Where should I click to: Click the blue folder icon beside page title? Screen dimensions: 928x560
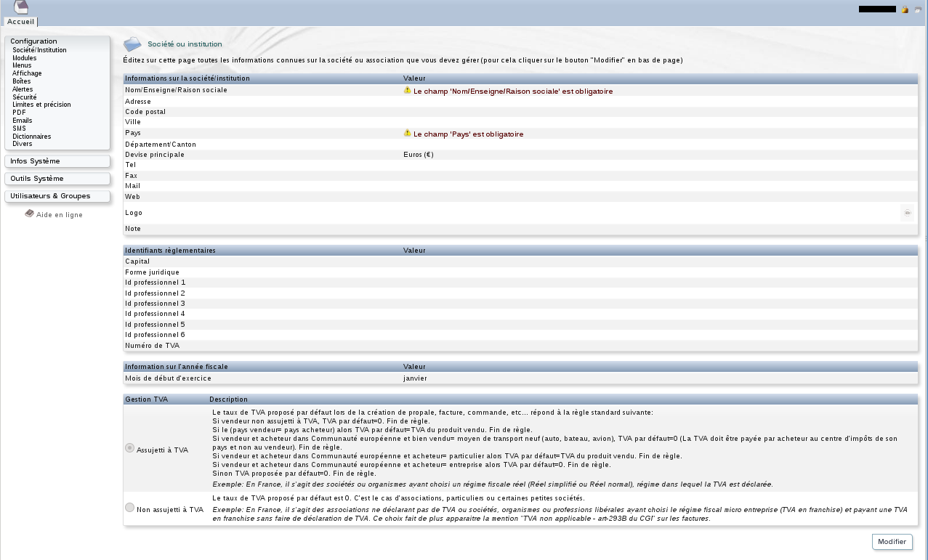click(132, 44)
